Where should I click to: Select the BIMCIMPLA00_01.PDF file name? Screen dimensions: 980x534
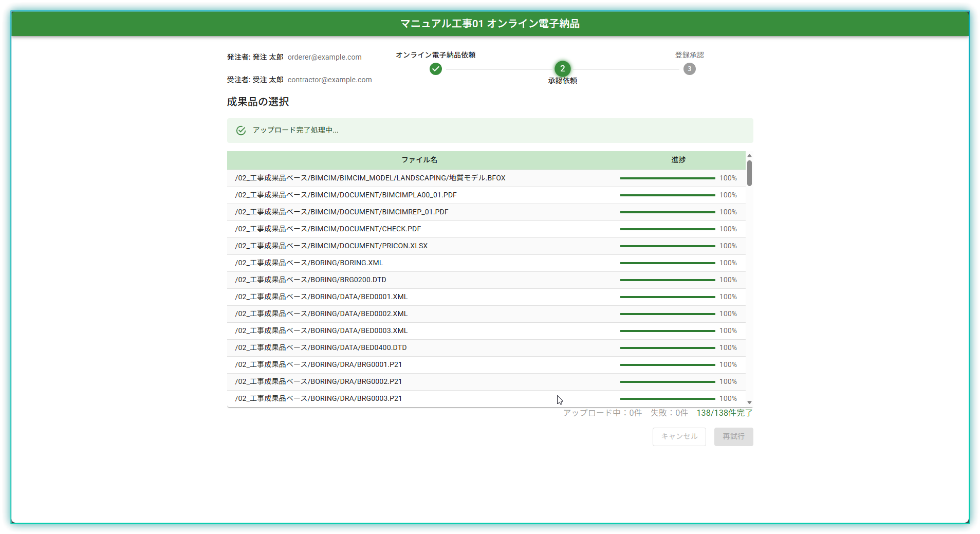[x=346, y=195]
